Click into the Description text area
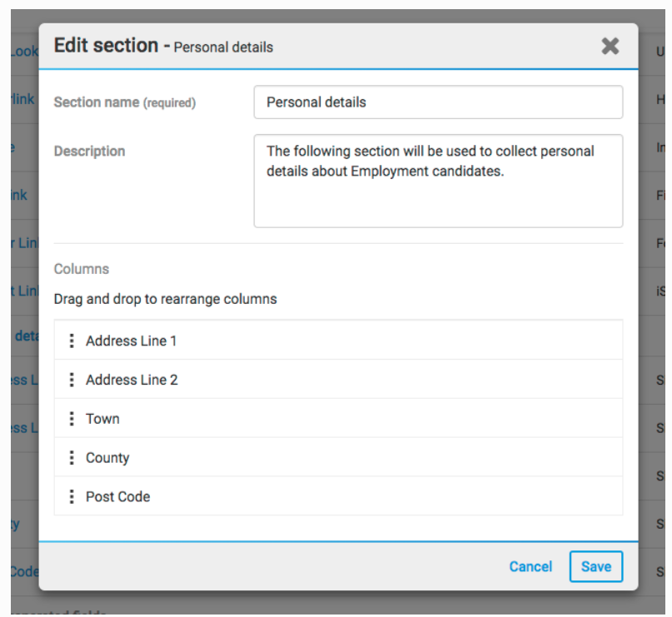Viewport: 672px width, 617px height. (438, 181)
